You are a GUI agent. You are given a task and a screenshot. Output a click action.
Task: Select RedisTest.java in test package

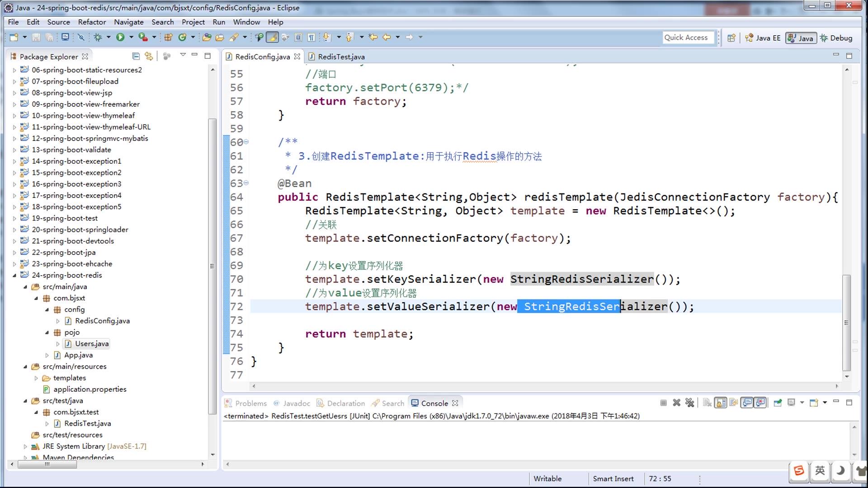(x=88, y=423)
